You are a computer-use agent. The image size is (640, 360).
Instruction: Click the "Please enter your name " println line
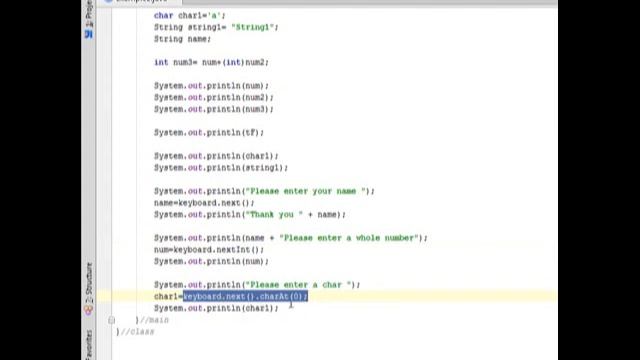click(264, 191)
